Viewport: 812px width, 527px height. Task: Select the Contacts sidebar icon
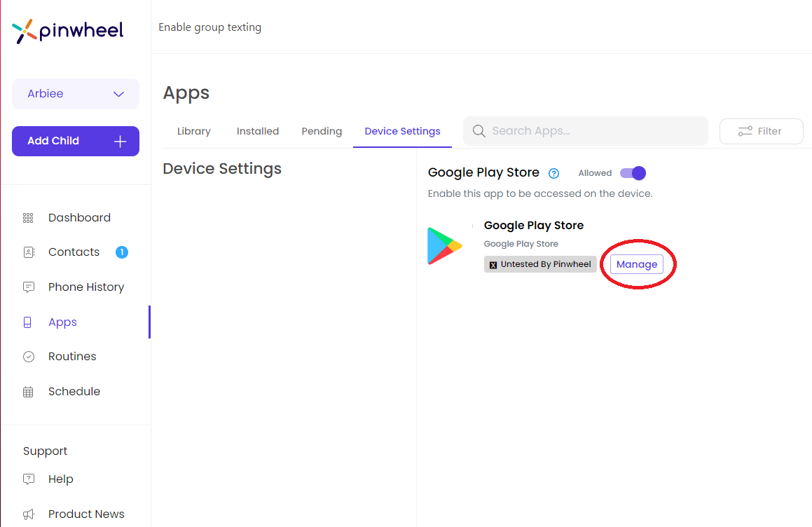(x=28, y=252)
